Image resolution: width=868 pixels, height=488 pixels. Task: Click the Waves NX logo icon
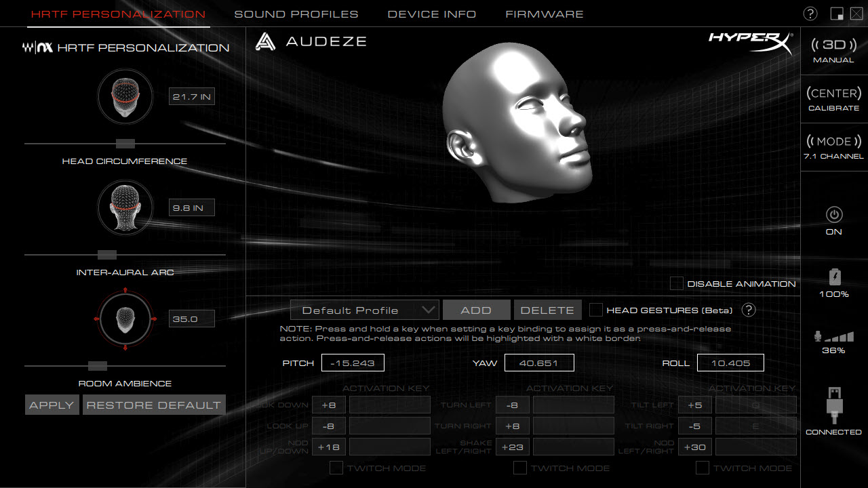(39, 47)
